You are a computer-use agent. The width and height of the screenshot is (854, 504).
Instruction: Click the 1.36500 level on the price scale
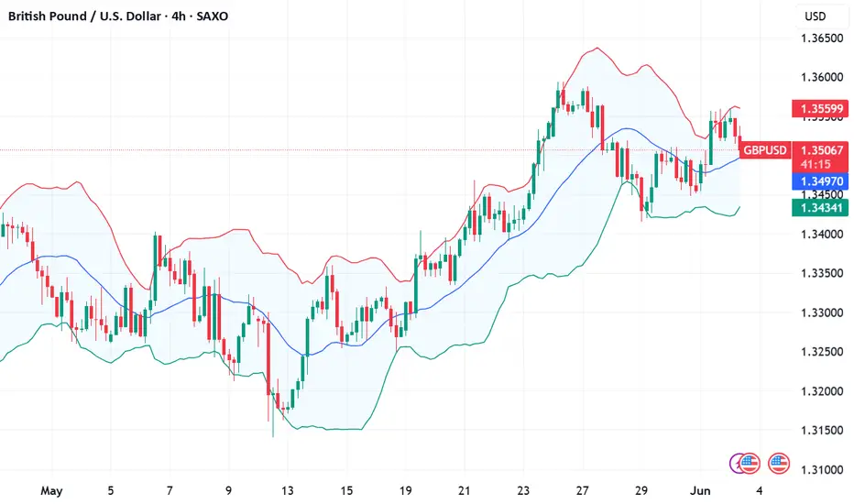click(x=821, y=38)
